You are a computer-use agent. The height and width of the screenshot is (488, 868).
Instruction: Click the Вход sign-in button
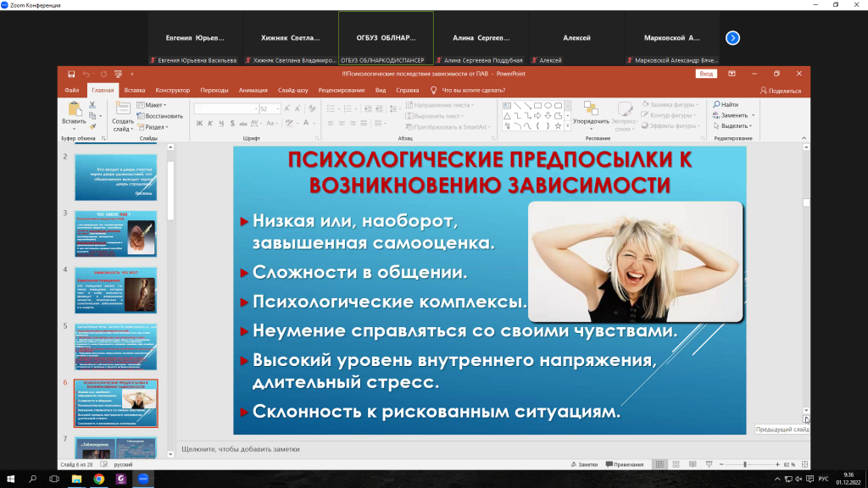point(706,74)
